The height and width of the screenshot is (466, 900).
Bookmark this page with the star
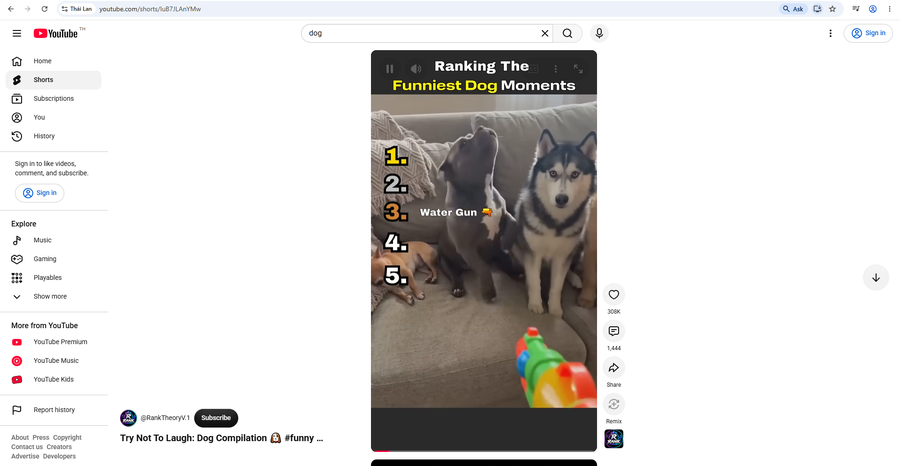[x=832, y=9]
